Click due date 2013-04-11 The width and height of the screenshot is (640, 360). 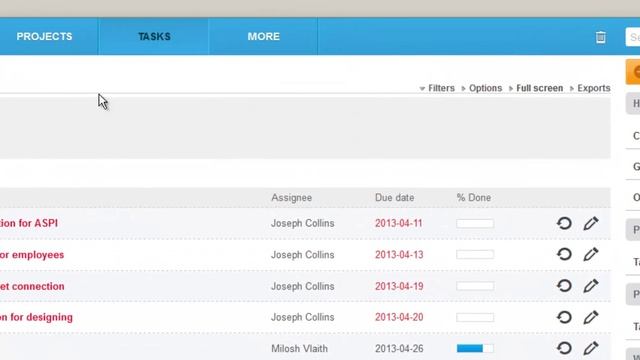[398, 223]
